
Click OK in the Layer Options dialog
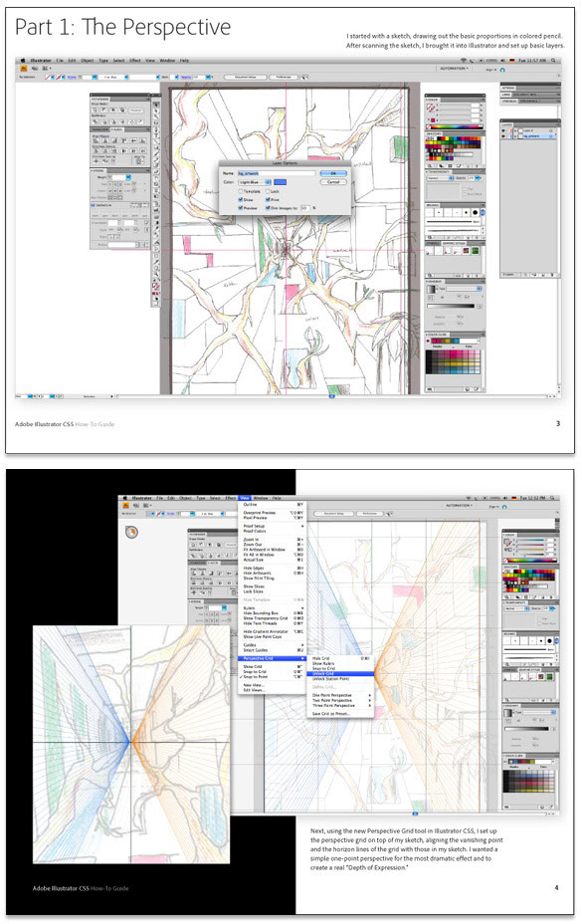tap(333, 173)
